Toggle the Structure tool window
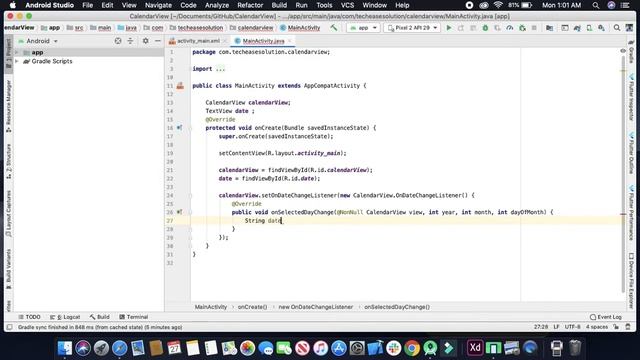Image resolution: width=640 pixels, height=360 pixels. coord(9,161)
